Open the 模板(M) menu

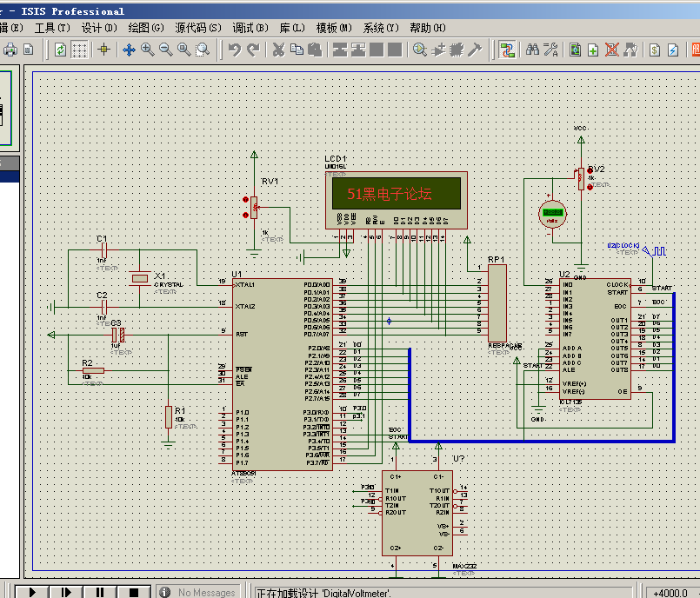(334, 28)
